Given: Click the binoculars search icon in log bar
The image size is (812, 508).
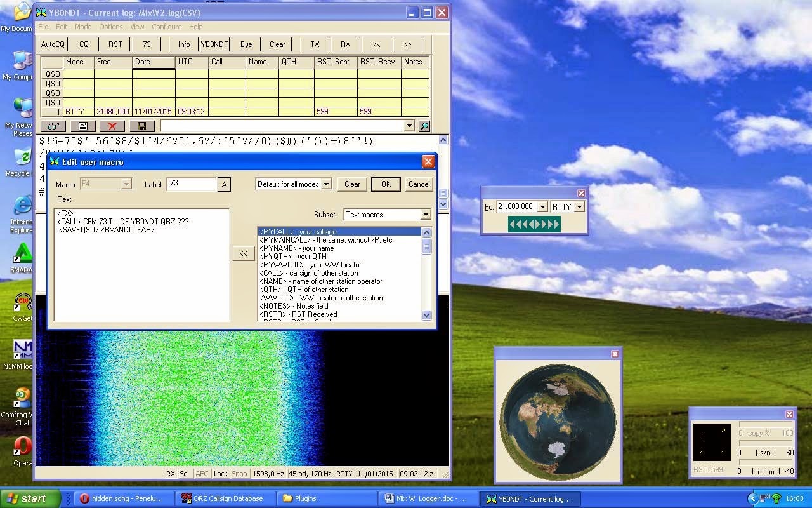Looking at the screenshot, I should coord(53,126).
